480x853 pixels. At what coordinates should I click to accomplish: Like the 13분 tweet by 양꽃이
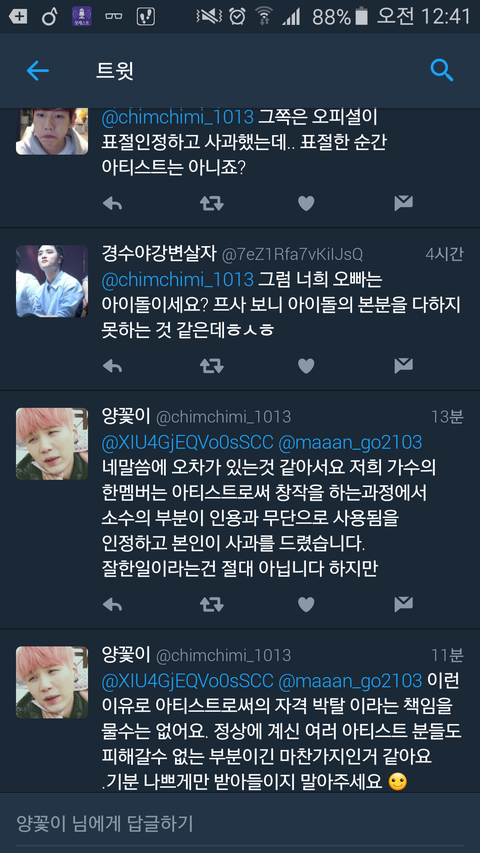coord(306,604)
